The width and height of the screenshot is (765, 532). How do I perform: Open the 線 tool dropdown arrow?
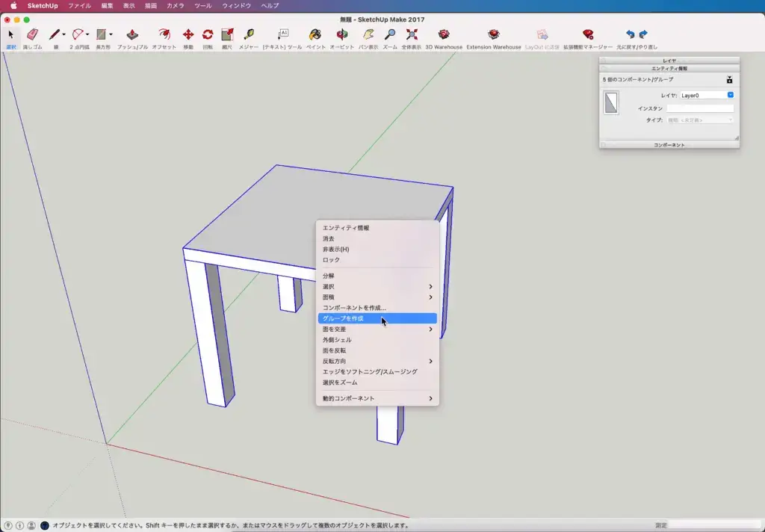(x=64, y=34)
